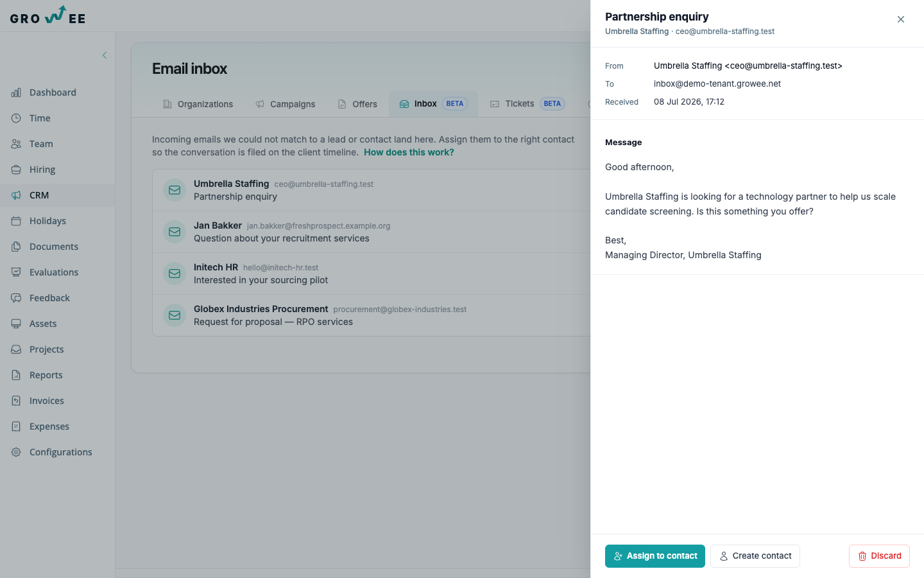
Task: Click the Time clock icon in sidebar
Action: [x=16, y=118]
